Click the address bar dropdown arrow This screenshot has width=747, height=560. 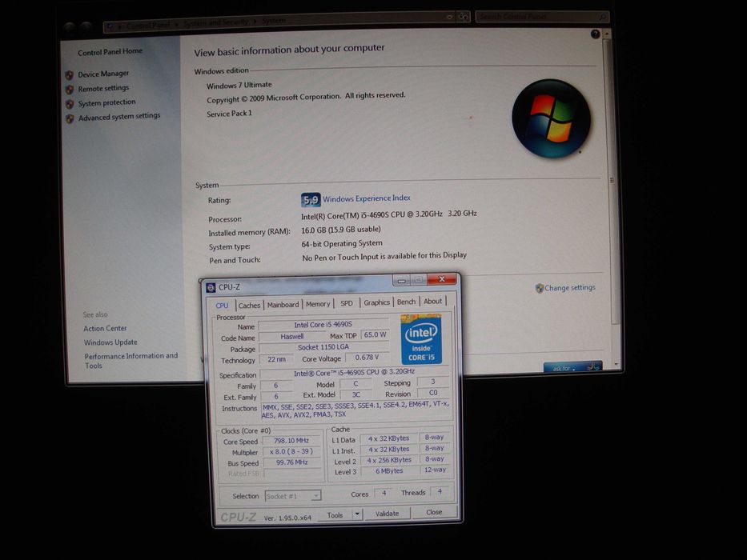(449, 17)
